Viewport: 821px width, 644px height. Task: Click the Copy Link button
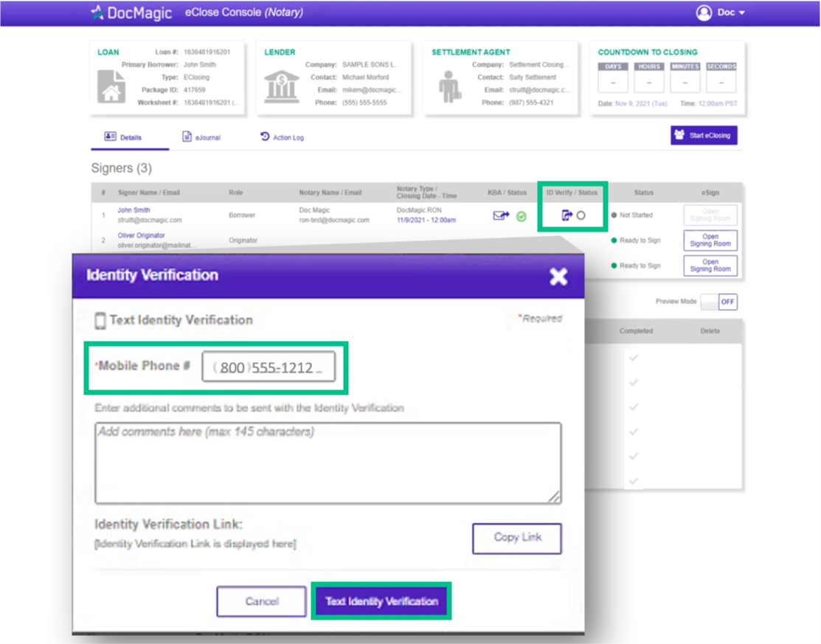(x=517, y=539)
